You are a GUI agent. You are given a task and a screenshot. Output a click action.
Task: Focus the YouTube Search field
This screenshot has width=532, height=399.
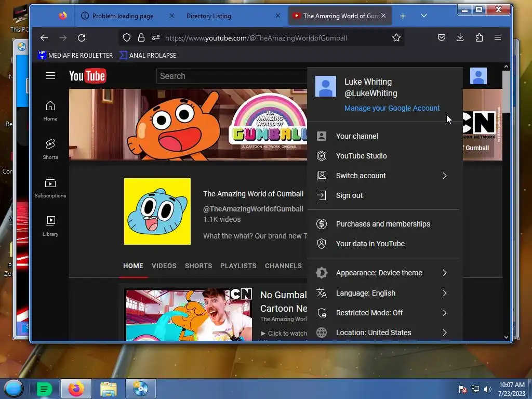point(232,76)
